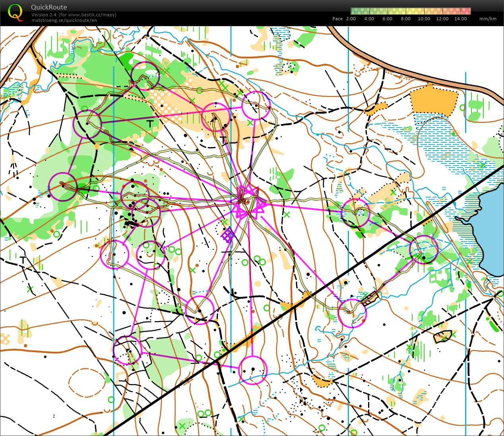The height and width of the screenshot is (436, 504).
Task: Click the yellow middle of the pace color bar
Action: click(411, 11)
